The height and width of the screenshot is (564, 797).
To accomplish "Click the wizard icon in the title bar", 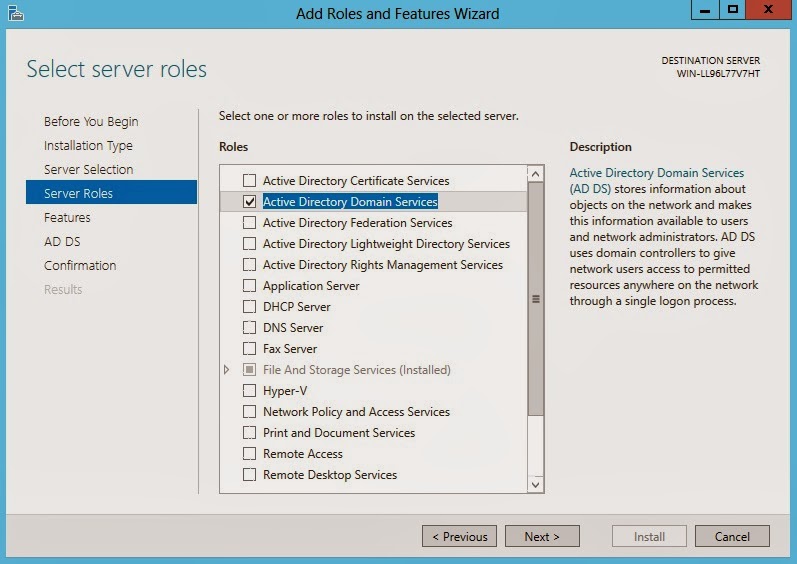I will click(16, 13).
